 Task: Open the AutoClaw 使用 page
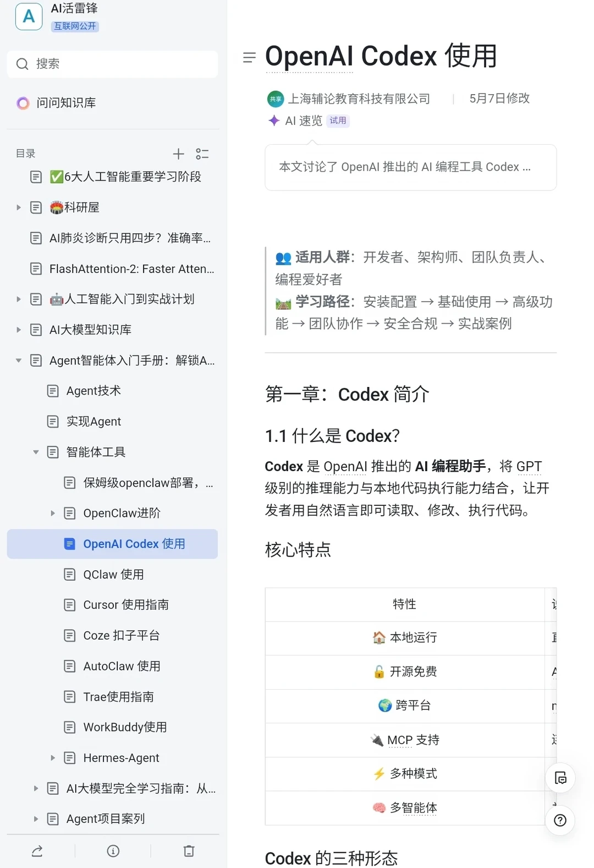coord(122,666)
